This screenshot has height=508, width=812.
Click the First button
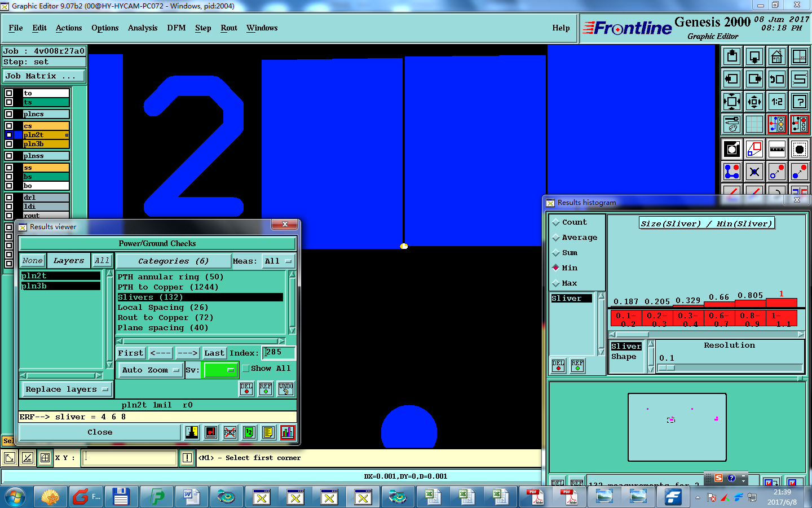(x=131, y=353)
